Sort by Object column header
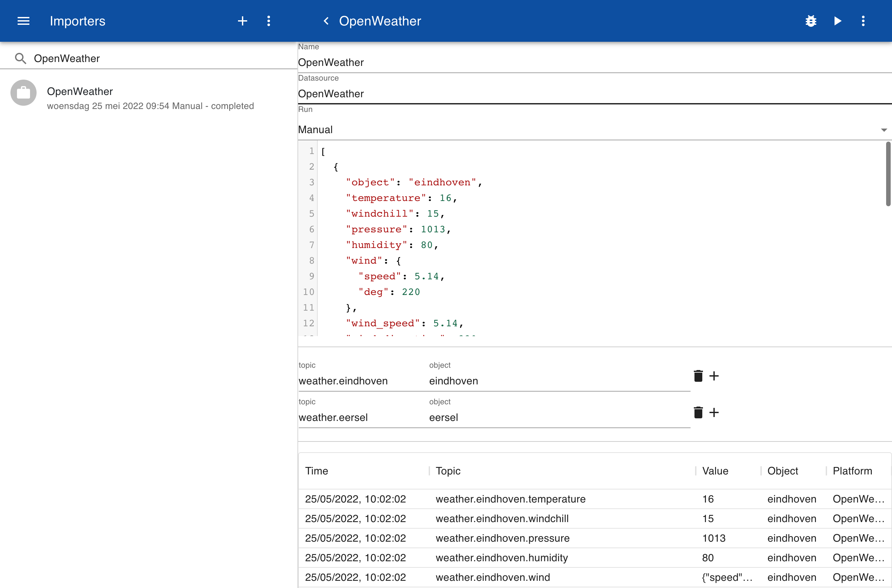 (x=782, y=471)
